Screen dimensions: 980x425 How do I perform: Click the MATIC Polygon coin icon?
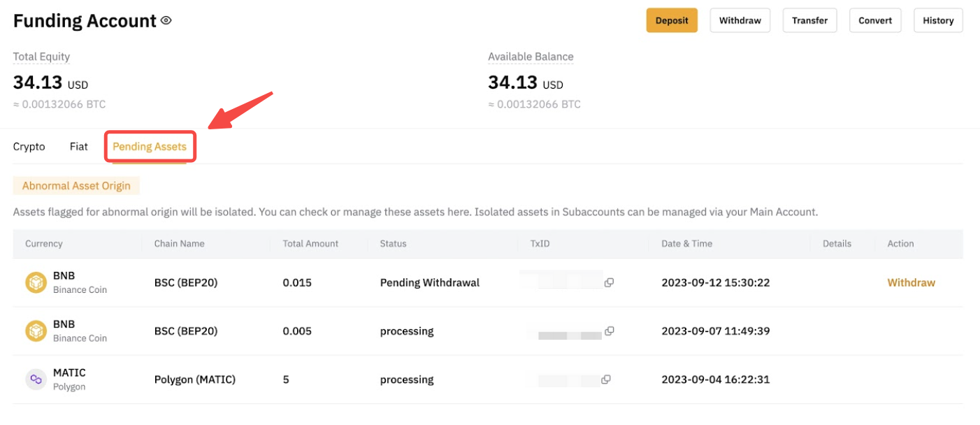[x=36, y=380]
